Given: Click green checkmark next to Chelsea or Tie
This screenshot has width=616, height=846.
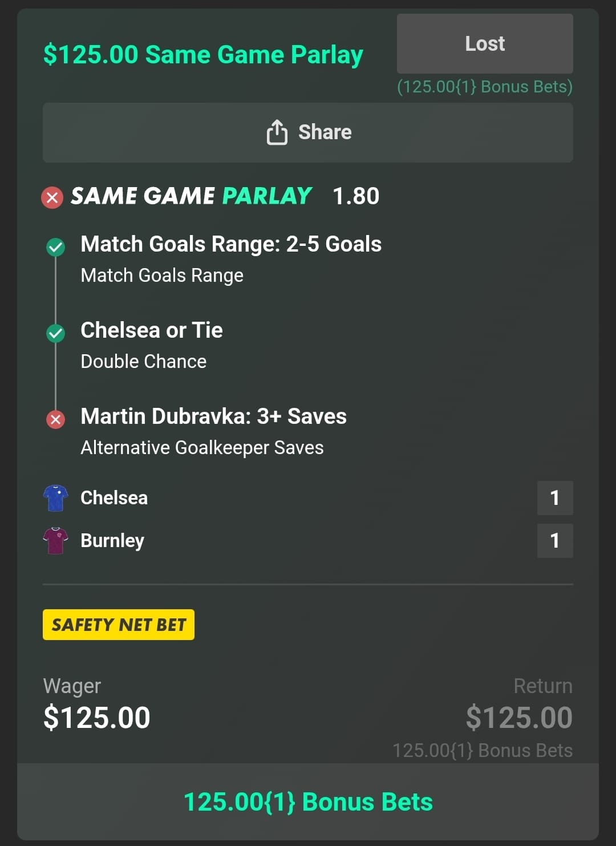Looking at the screenshot, I should 55,333.
